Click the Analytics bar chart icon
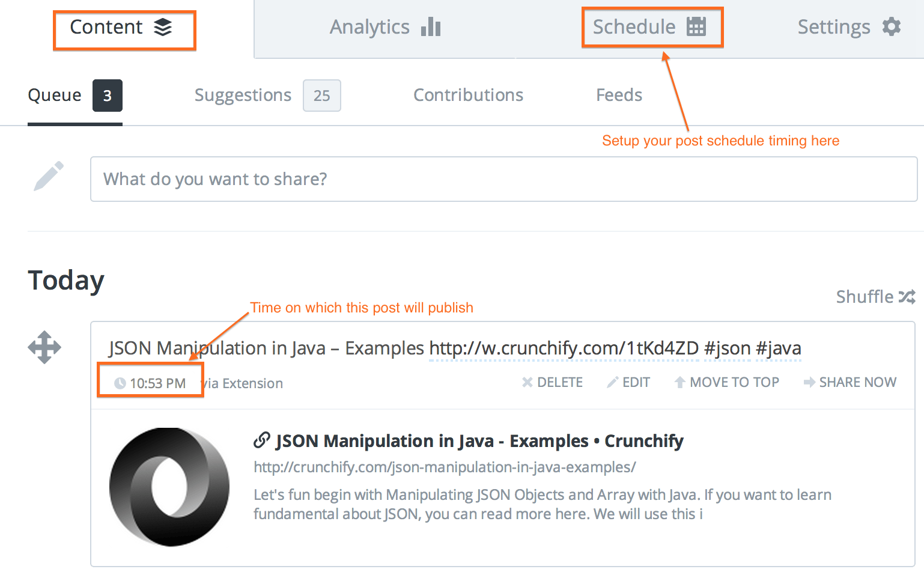The height and width of the screenshot is (578, 924). click(x=431, y=26)
